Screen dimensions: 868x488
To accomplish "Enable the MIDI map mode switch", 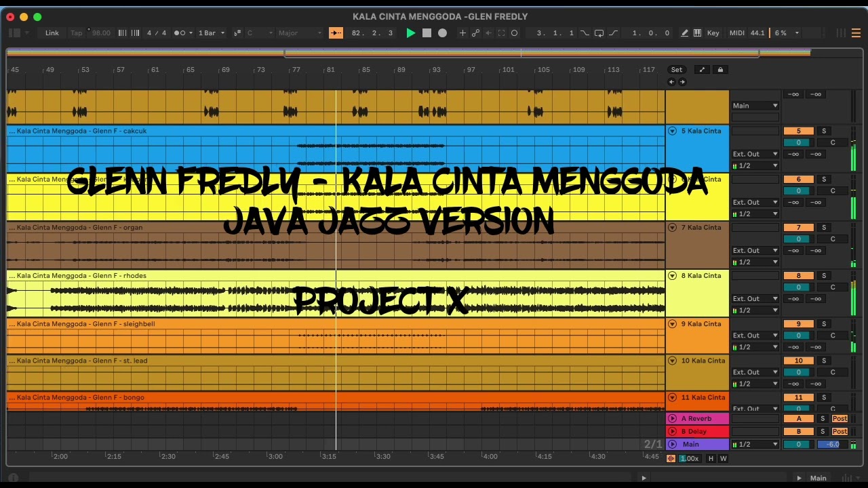I will coord(736,33).
